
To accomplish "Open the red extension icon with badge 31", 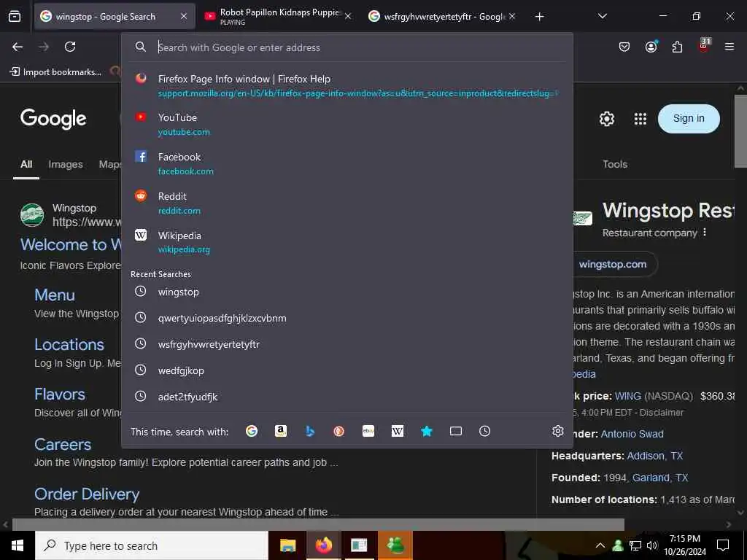I will [x=704, y=46].
